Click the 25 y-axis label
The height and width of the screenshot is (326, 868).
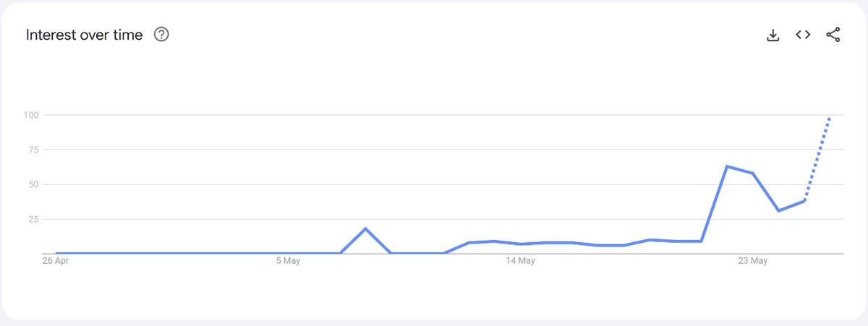(32, 219)
